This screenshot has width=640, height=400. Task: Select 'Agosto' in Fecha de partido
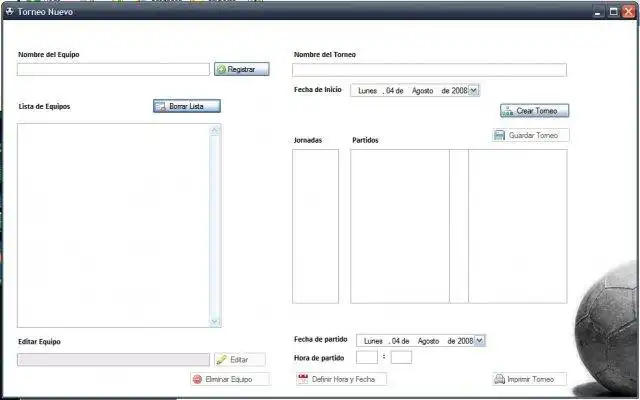click(x=428, y=341)
